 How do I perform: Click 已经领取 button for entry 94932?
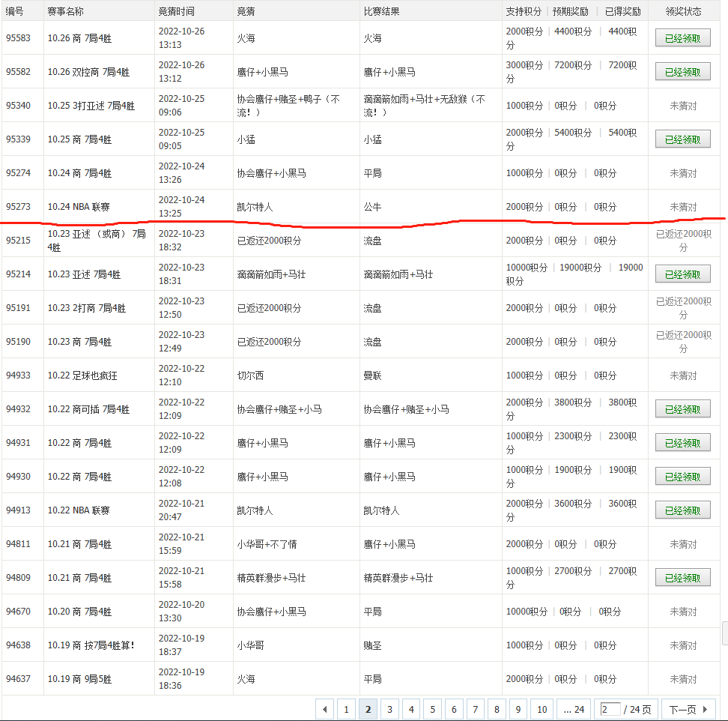(682, 409)
